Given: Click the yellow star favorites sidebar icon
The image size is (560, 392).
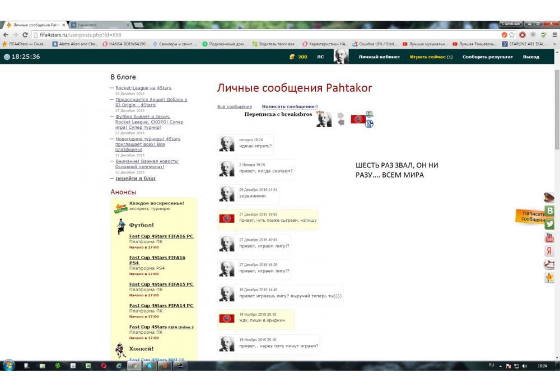Looking at the screenshot, I should (x=550, y=278).
